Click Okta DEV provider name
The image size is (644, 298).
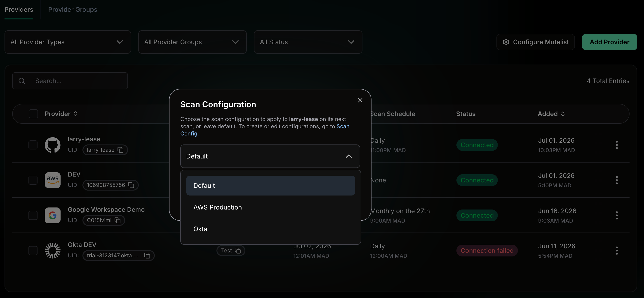pos(82,244)
